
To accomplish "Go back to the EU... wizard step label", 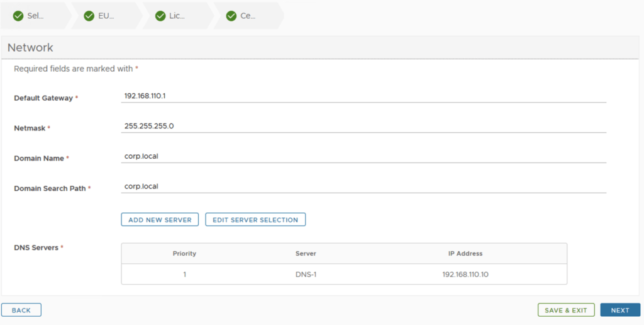I will click(106, 16).
